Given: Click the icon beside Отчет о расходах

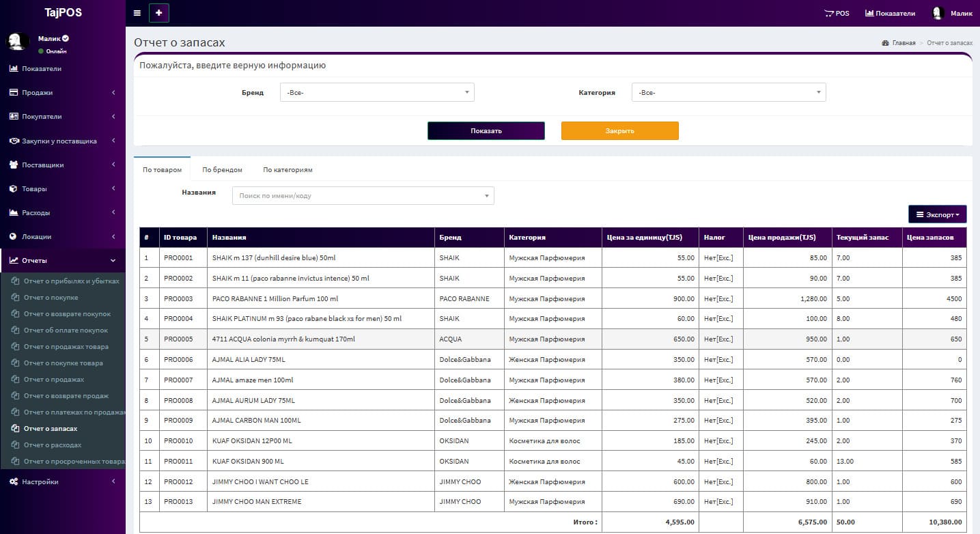Looking at the screenshot, I should tap(15, 445).
